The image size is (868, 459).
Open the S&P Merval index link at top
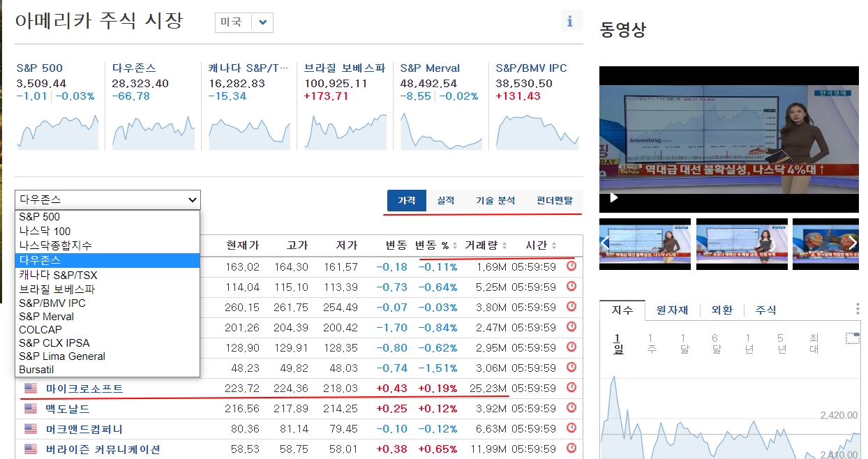430,68
